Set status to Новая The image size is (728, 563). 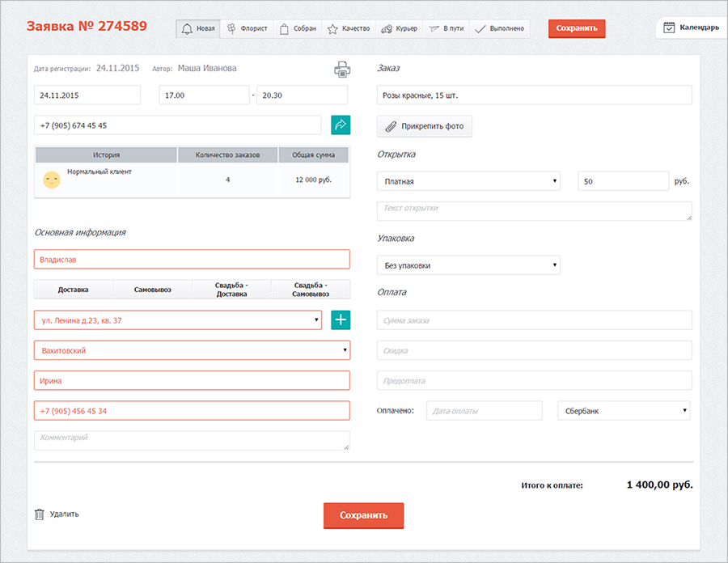pos(198,29)
